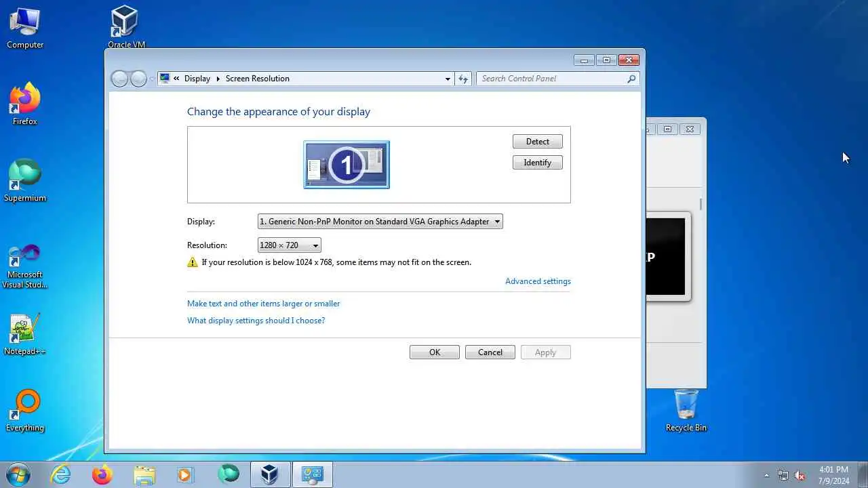Open Windows Media Player from the taskbar
Screen dimensions: 868x488
tap(186, 474)
